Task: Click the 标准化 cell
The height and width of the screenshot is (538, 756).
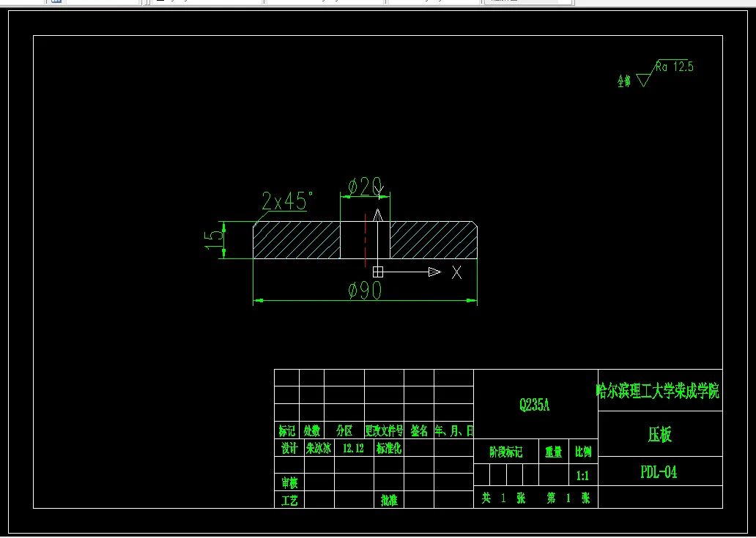Action: click(x=388, y=449)
